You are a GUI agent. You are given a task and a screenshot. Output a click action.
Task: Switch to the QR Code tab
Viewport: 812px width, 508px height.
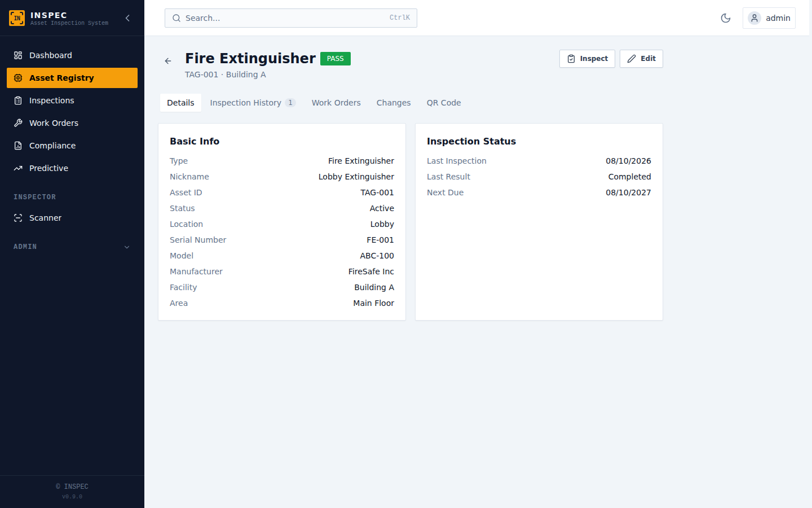(444, 103)
